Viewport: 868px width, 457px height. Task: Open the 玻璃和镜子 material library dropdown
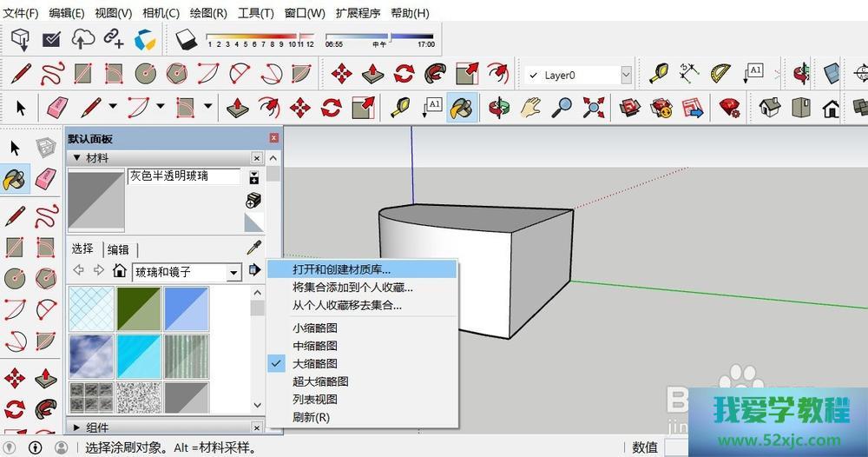[233, 273]
